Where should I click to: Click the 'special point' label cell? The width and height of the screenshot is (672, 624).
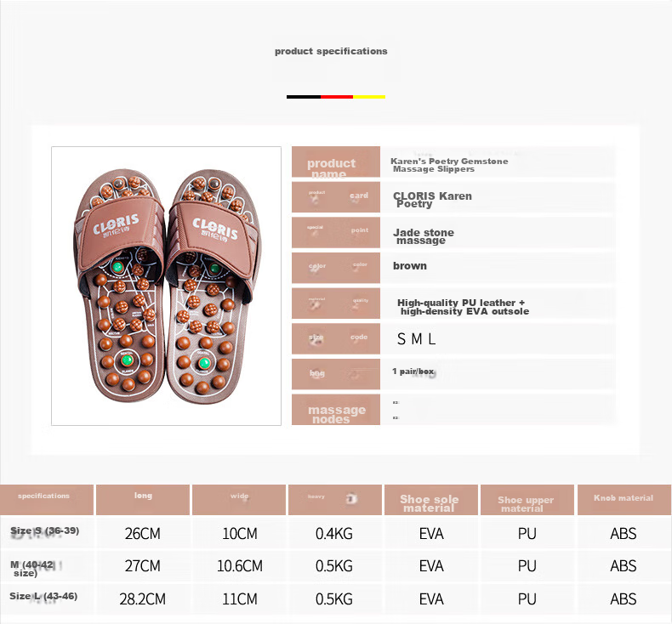point(336,233)
